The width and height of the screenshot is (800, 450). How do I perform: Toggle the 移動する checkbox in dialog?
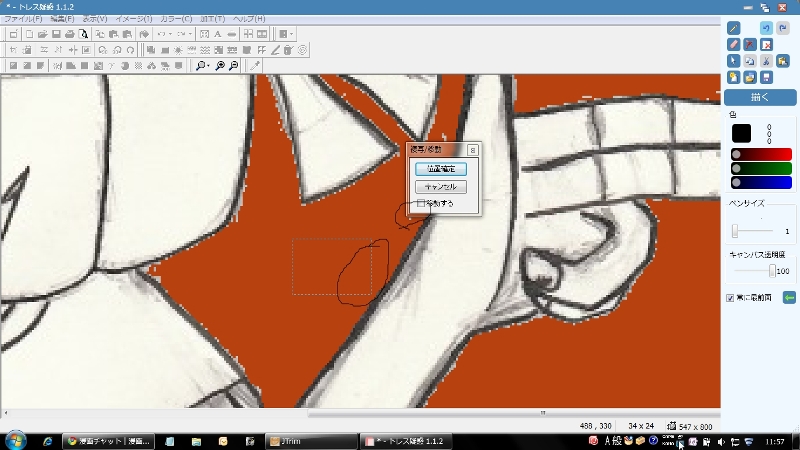[421, 203]
